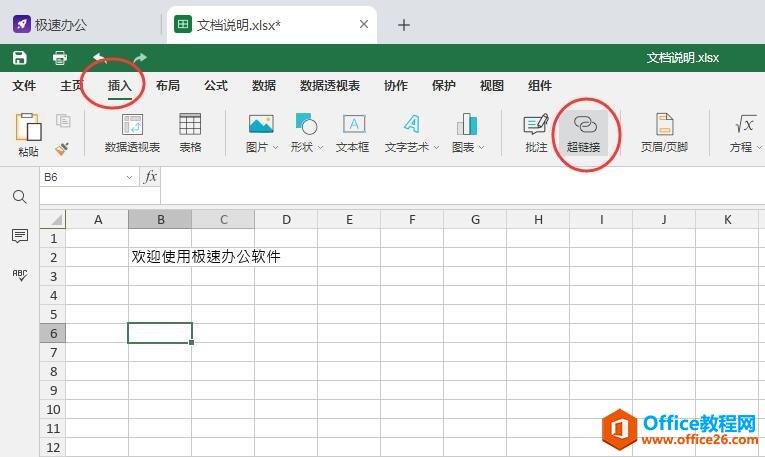Open a new tab with plus button
Screen dimensions: 765x457
[403, 25]
